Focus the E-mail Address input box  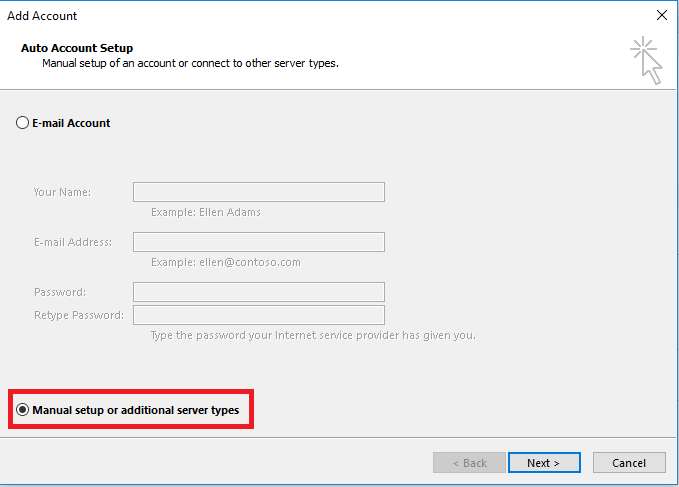click(x=259, y=242)
